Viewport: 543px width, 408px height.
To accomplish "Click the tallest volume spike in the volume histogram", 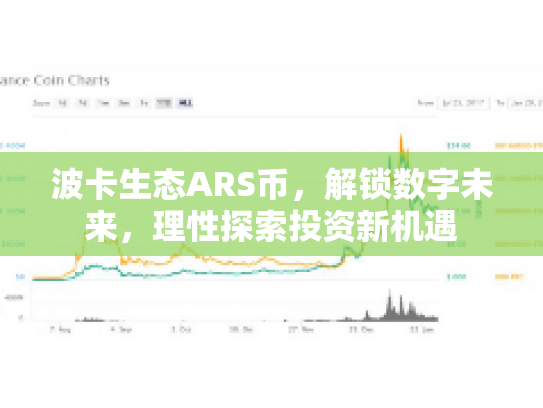I will click(390, 305).
